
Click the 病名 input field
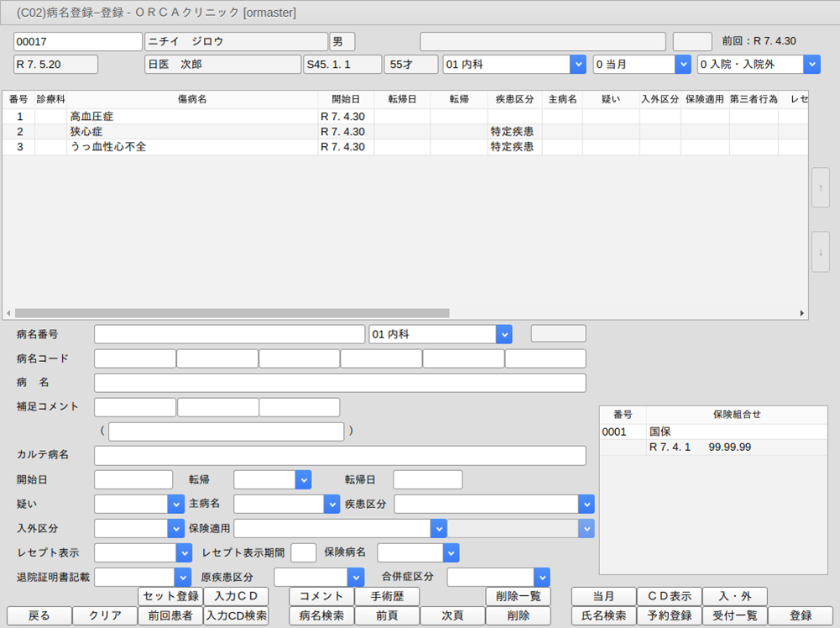pos(340,383)
